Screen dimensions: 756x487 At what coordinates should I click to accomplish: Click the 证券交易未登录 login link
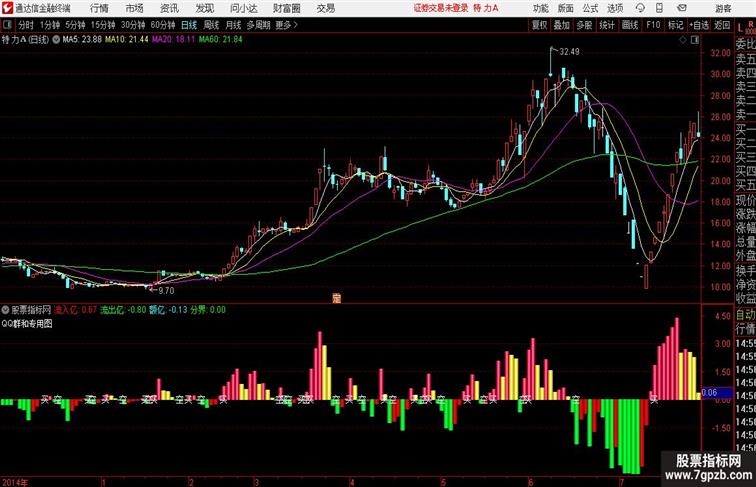click(441, 8)
